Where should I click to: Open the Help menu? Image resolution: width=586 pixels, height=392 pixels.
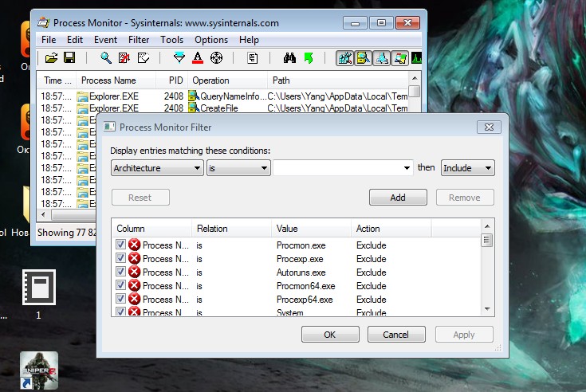click(249, 40)
